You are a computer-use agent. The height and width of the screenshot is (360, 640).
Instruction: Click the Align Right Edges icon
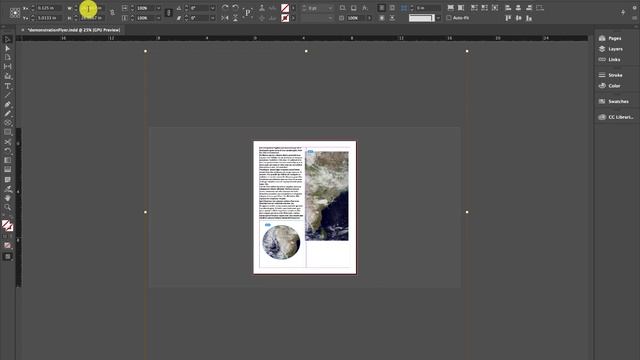[x=529, y=8]
